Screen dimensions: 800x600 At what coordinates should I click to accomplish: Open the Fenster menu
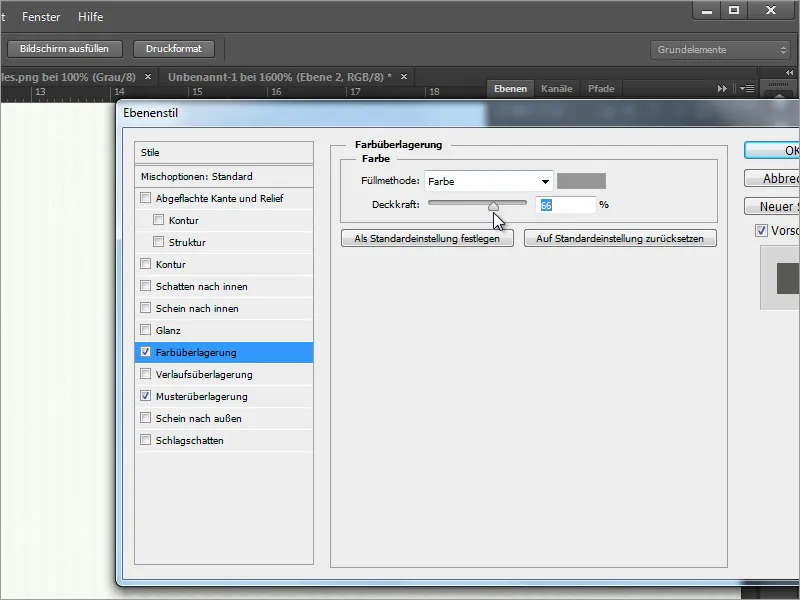41,17
